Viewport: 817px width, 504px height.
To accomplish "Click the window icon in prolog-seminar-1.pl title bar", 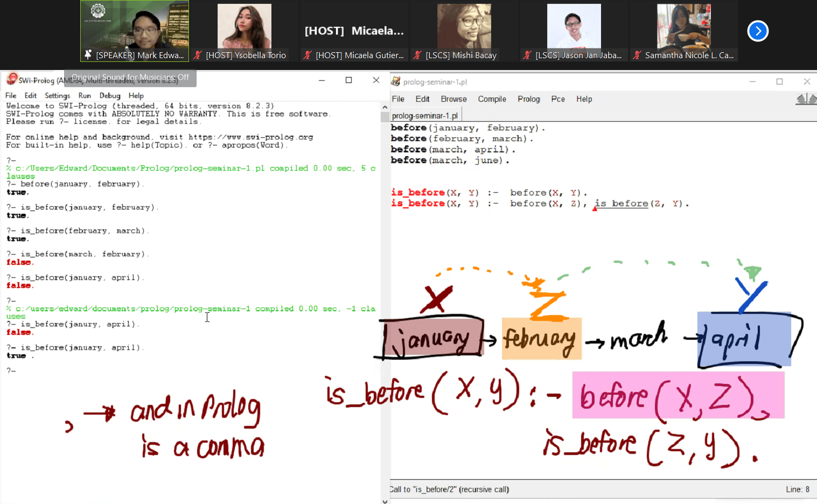I will 395,81.
